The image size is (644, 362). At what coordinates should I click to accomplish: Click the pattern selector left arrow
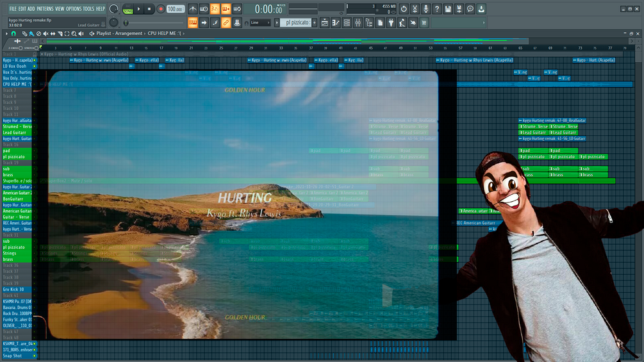click(x=277, y=22)
